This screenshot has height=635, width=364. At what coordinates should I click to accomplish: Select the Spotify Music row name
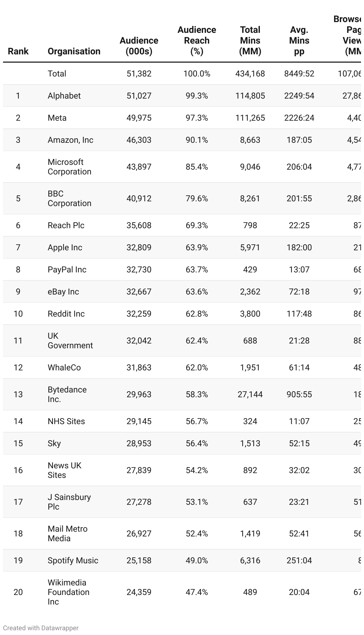(x=73, y=560)
